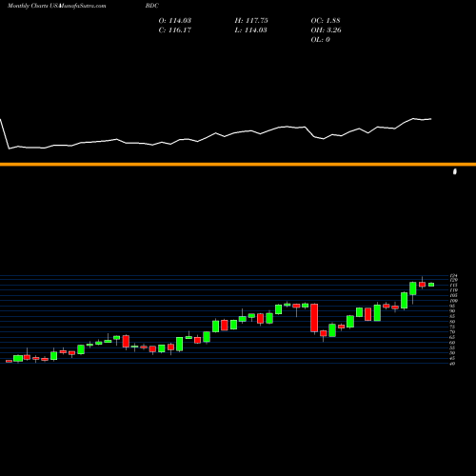Click the tall red candlestick dropping to 70
Screen dimensions: 476x476
click(x=314, y=318)
